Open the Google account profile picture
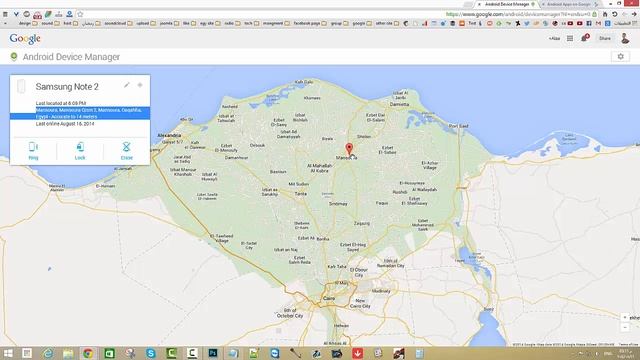Viewport: 640px width, 360px height. (x=624, y=38)
